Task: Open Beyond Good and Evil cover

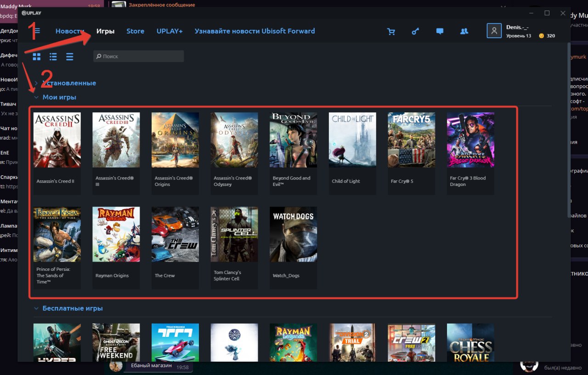Action: (x=293, y=140)
